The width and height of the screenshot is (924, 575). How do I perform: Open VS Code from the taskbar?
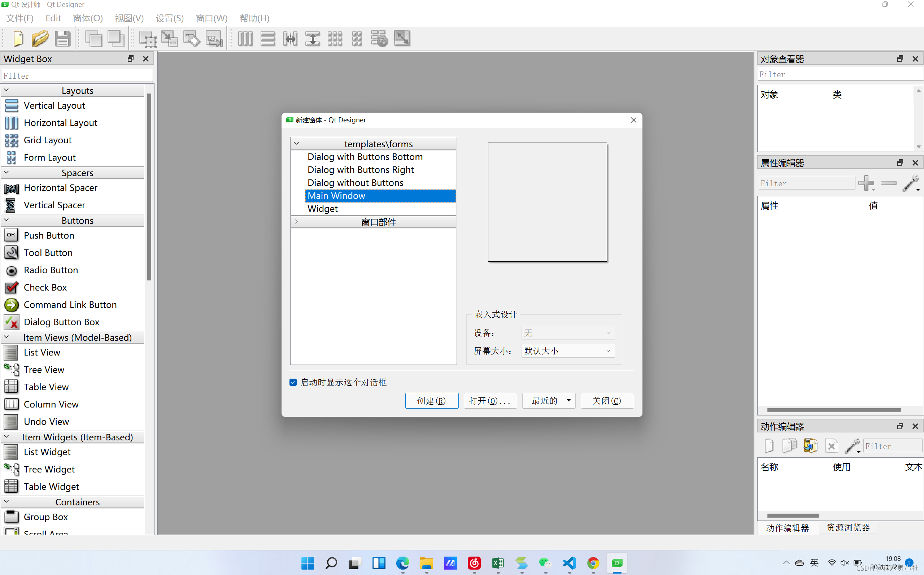point(569,563)
